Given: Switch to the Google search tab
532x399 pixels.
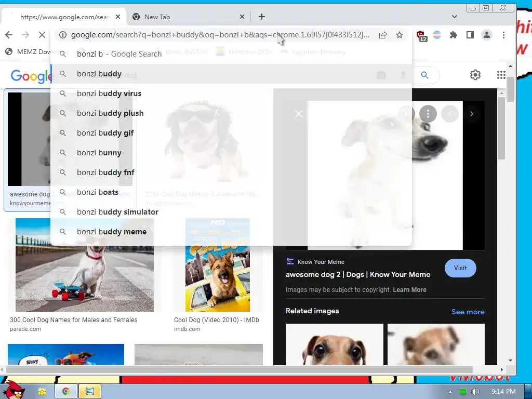Looking at the screenshot, I should pos(63,17).
